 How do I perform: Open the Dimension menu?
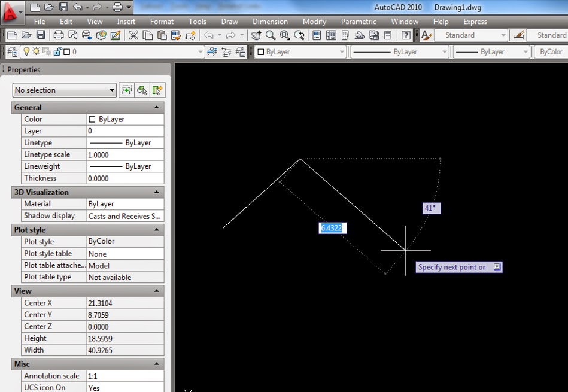[270, 21]
